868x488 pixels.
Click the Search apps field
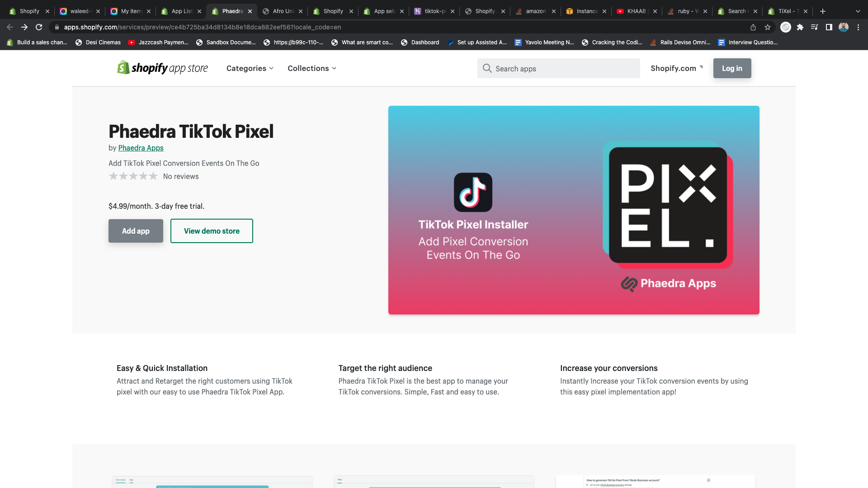pos(558,68)
